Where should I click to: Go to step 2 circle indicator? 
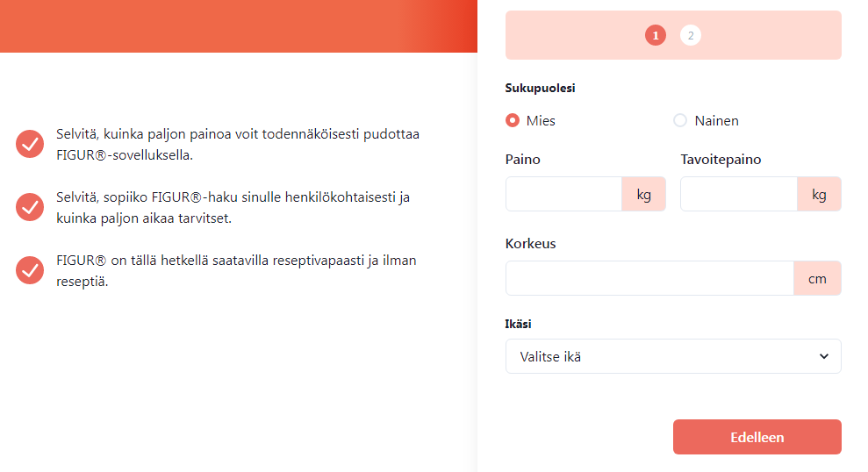click(x=691, y=35)
